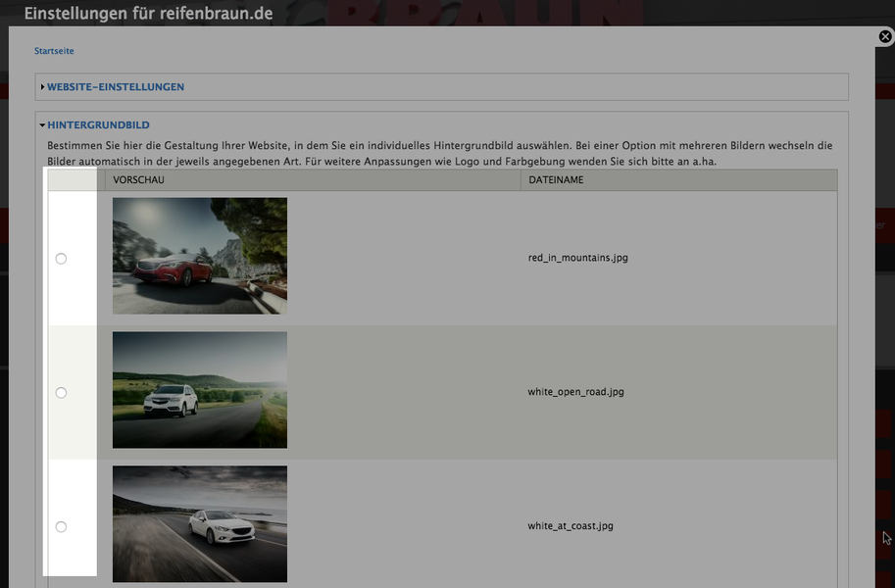Click the Hintergrundbild description paragraph
Image resolution: width=895 pixels, height=588 pixels.
coord(439,153)
